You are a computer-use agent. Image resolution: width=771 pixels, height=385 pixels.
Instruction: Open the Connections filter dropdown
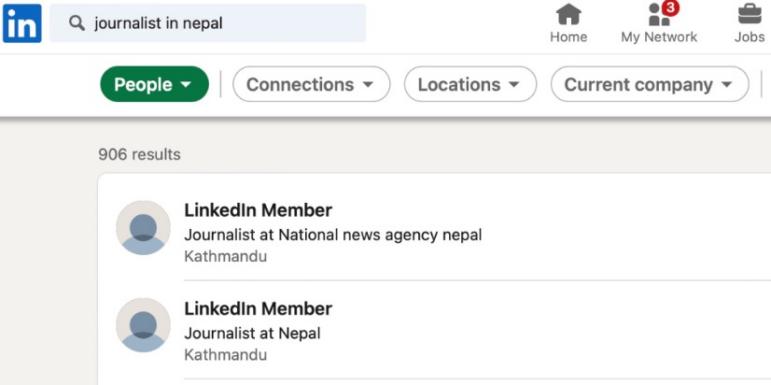311,84
